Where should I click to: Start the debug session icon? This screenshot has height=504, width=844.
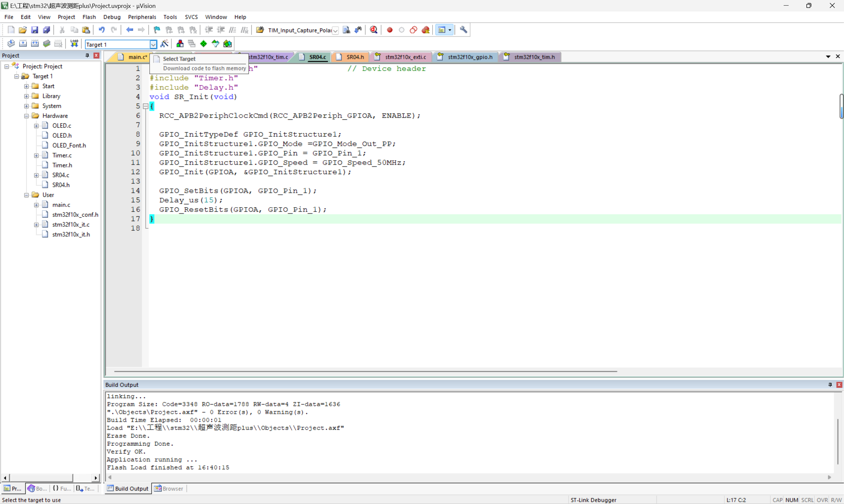click(374, 30)
